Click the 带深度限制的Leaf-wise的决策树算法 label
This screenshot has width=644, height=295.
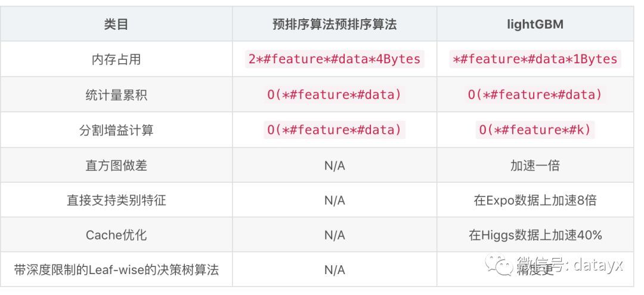point(116,270)
